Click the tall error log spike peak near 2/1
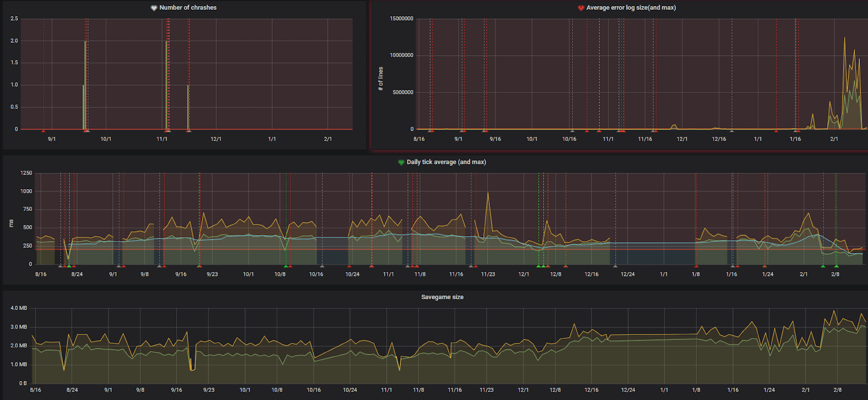The height and width of the screenshot is (400, 868). 845,38
